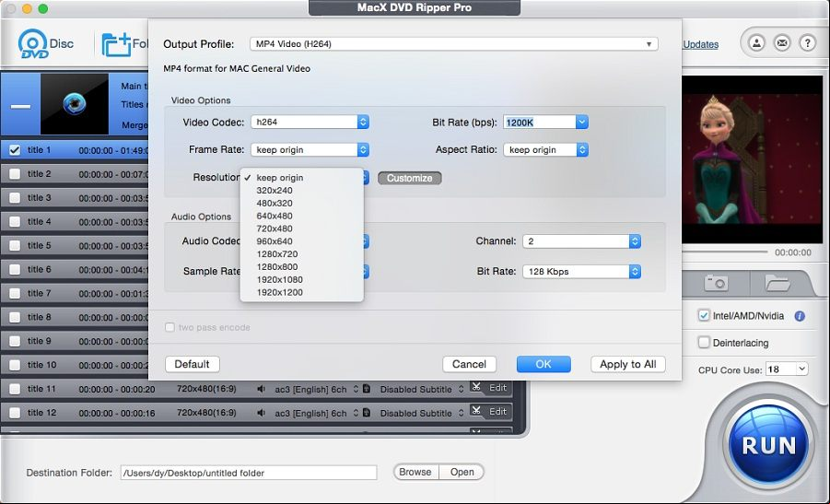Enable the Deinterlacing checkbox
Viewport: 830px width, 504px height.
pos(704,343)
